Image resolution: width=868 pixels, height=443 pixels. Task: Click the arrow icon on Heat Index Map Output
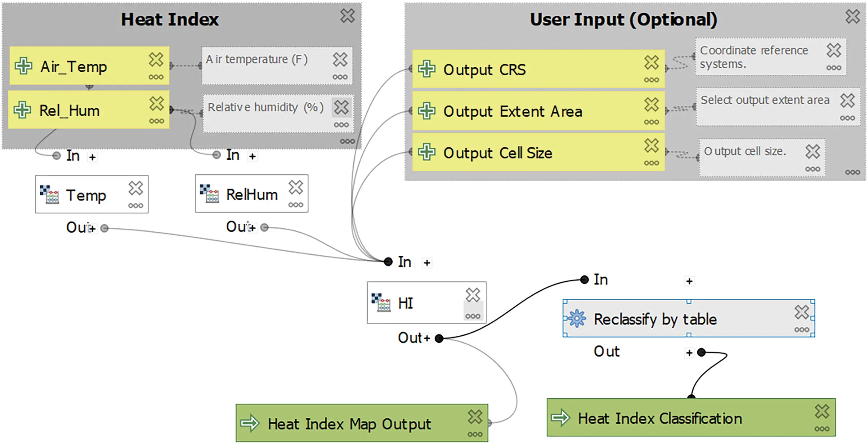(250, 423)
